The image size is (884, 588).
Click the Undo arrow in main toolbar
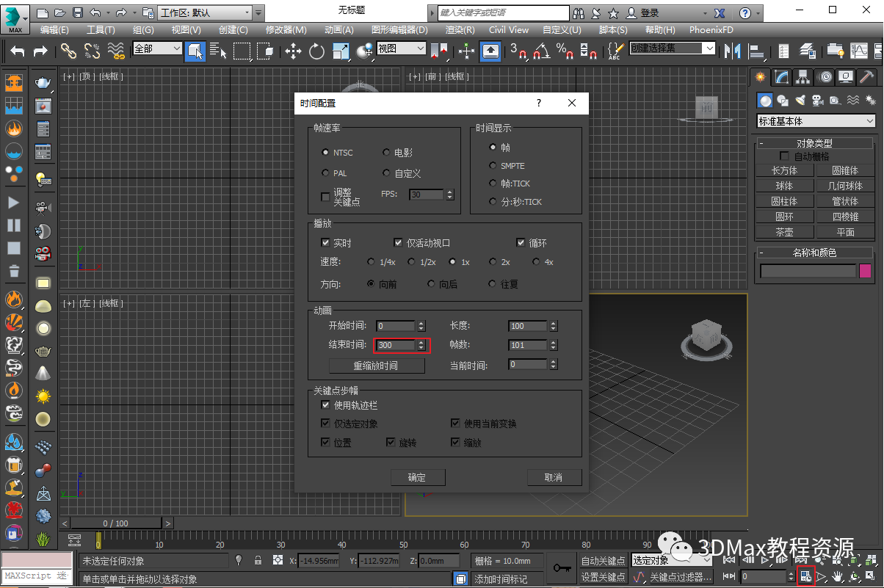[x=18, y=51]
